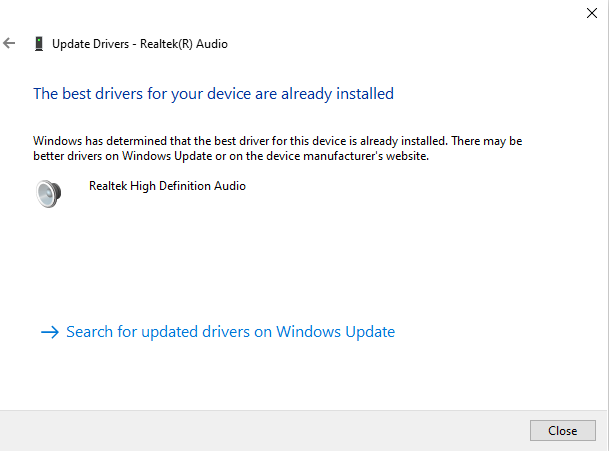Click the phrase There may be
The width and height of the screenshot is (609, 451).
tap(487, 141)
